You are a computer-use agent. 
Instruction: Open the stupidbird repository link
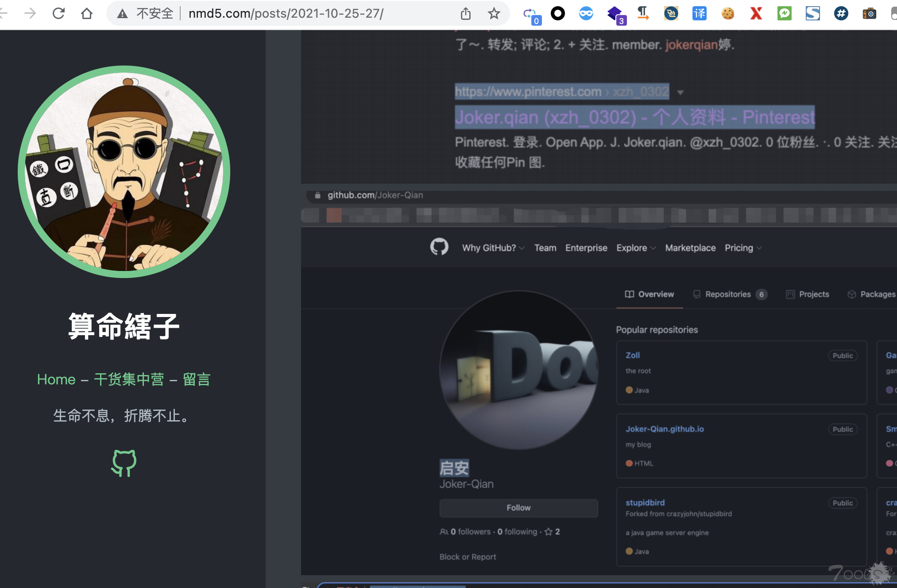(x=645, y=503)
